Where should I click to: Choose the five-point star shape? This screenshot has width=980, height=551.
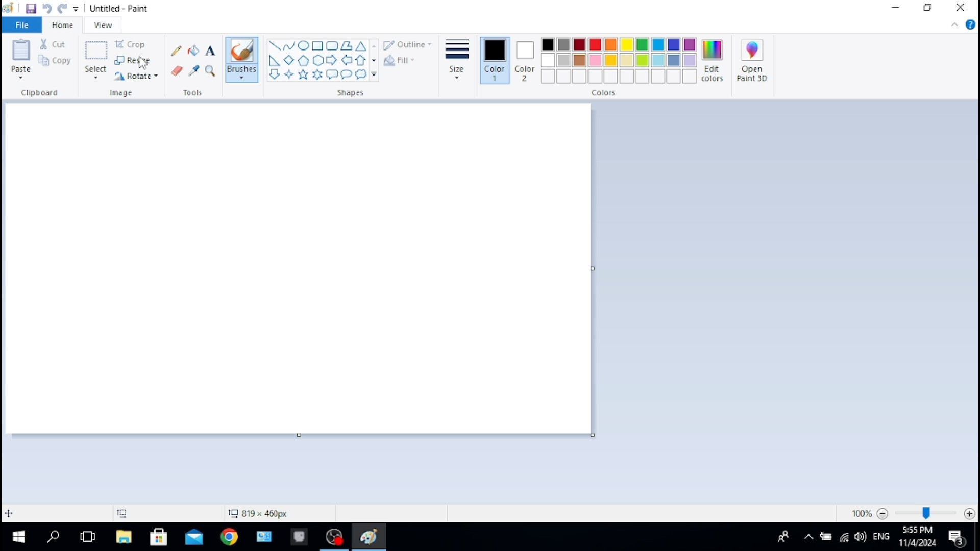(303, 75)
